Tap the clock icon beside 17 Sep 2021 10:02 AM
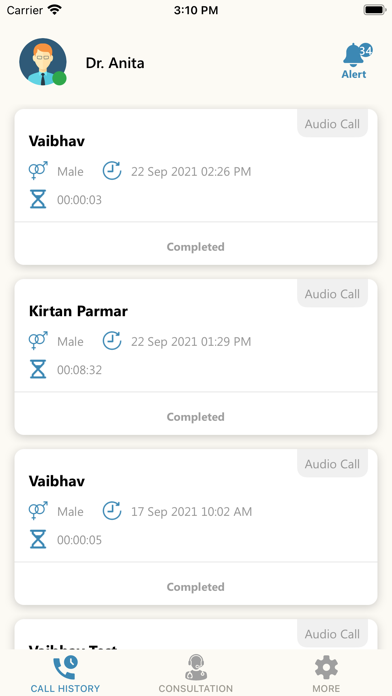Image resolution: width=392 pixels, height=696 pixels. tap(112, 511)
